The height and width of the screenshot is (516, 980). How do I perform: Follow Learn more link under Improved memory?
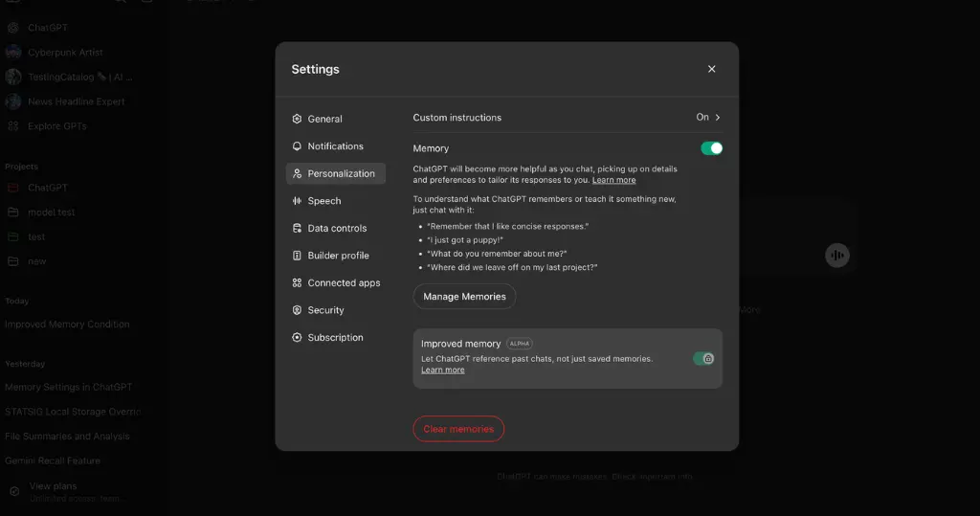click(x=442, y=370)
